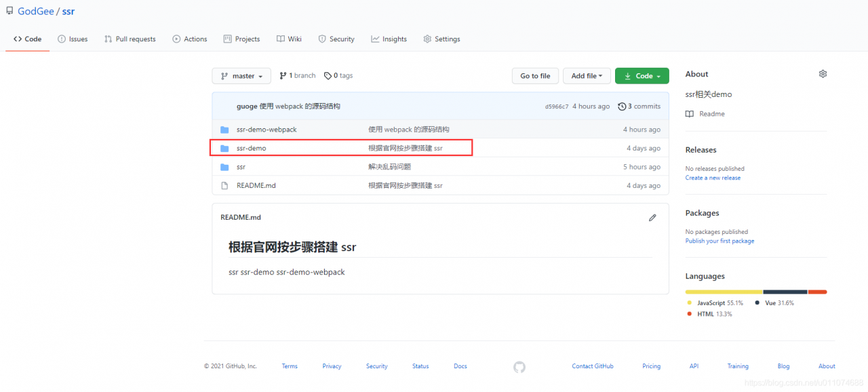Click the Readme link in About
Image resolution: width=868 pixels, height=392 pixels.
click(x=705, y=114)
